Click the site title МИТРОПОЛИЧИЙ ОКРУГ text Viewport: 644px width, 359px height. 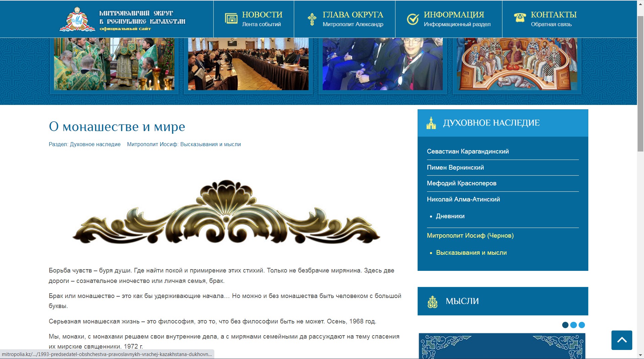142,17
